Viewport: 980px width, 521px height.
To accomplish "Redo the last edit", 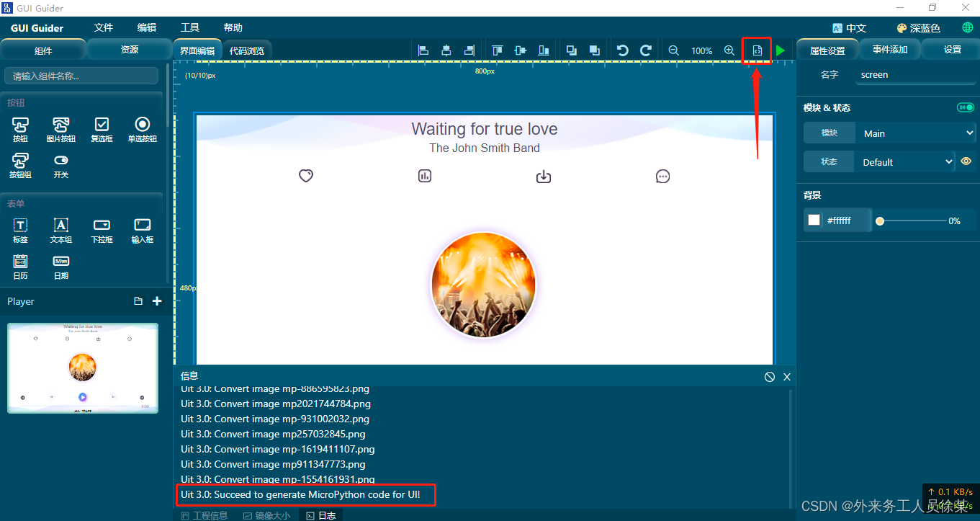I will (646, 50).
